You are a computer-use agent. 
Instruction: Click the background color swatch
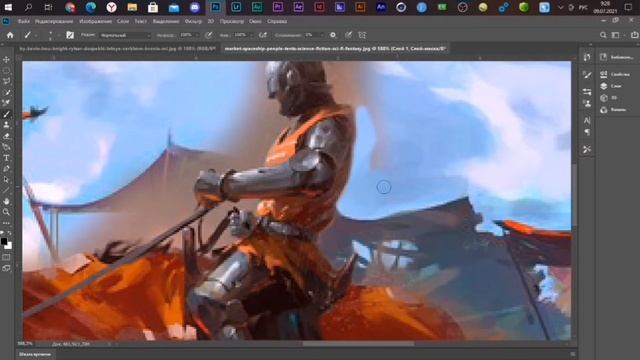(x=9, y=246)
